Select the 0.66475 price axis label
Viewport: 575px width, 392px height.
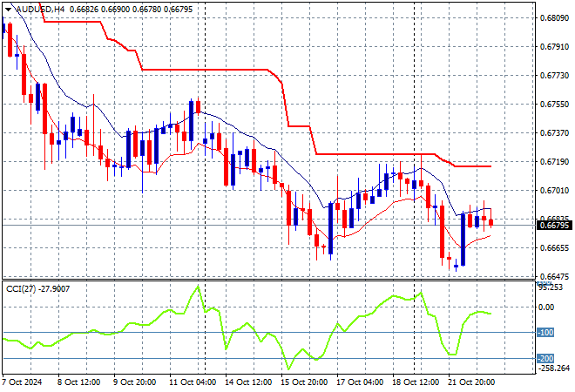[x=554, y=276]
